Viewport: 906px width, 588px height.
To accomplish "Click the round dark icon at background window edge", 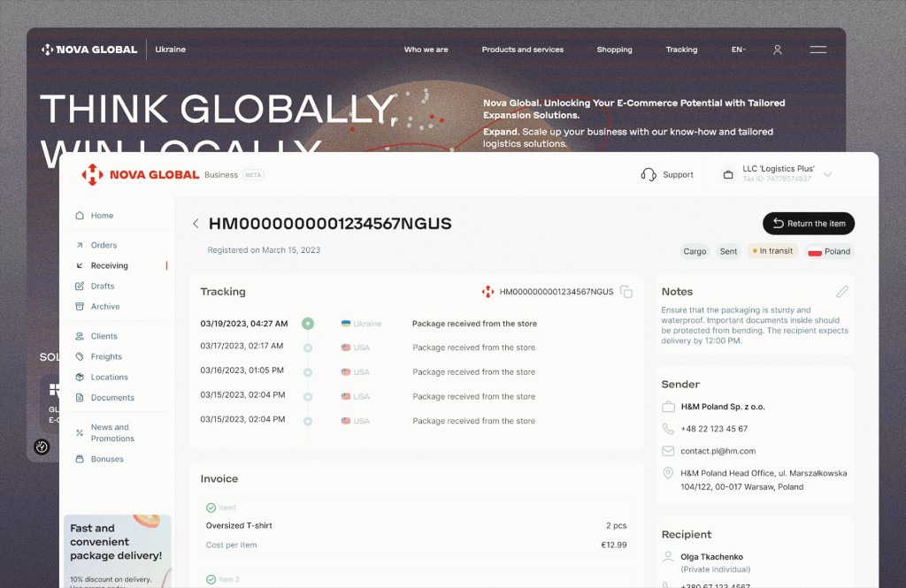I will pos(42,447).
